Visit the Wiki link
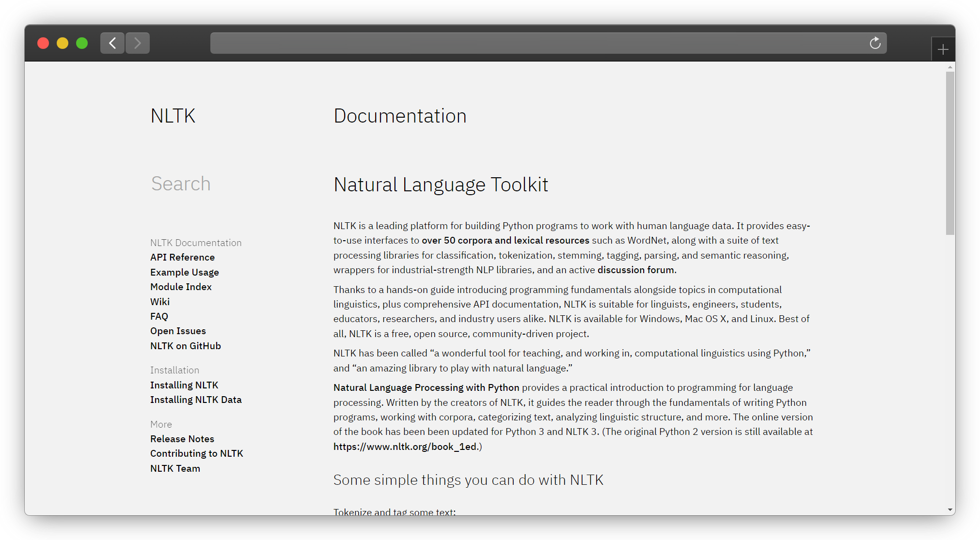This screenshot has height=540, width=980. [160, 302]
